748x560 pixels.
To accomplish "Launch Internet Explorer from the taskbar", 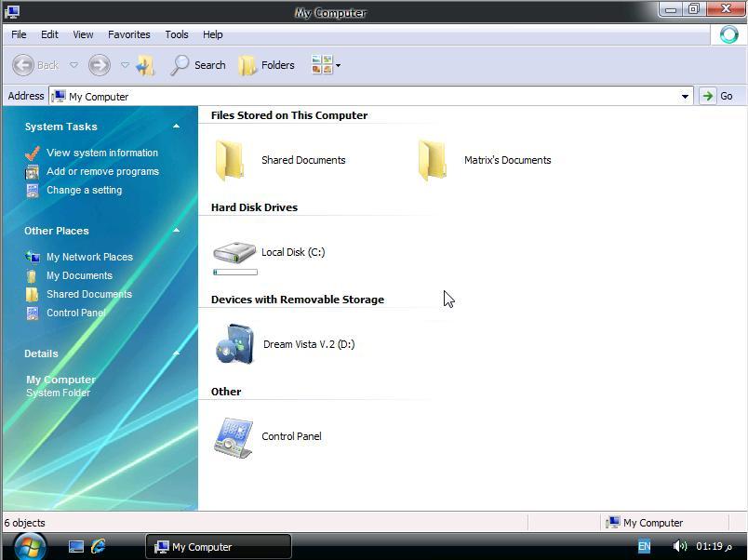I will (98, 547).
